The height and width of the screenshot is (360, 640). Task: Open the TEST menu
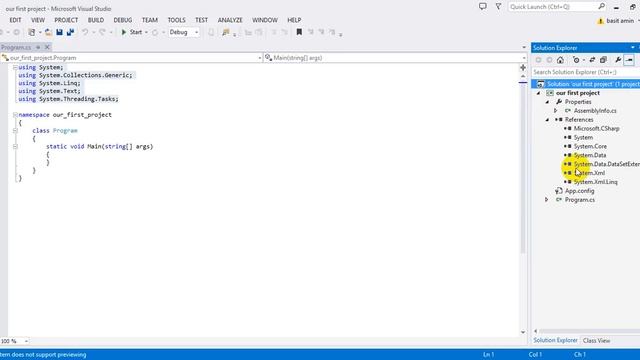point(201,20)
